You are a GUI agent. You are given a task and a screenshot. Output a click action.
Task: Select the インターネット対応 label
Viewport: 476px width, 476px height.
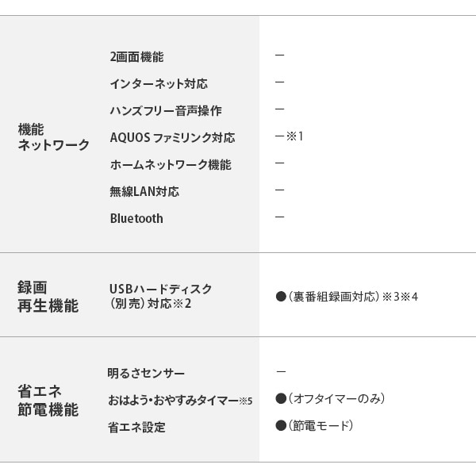pos(159,83)
